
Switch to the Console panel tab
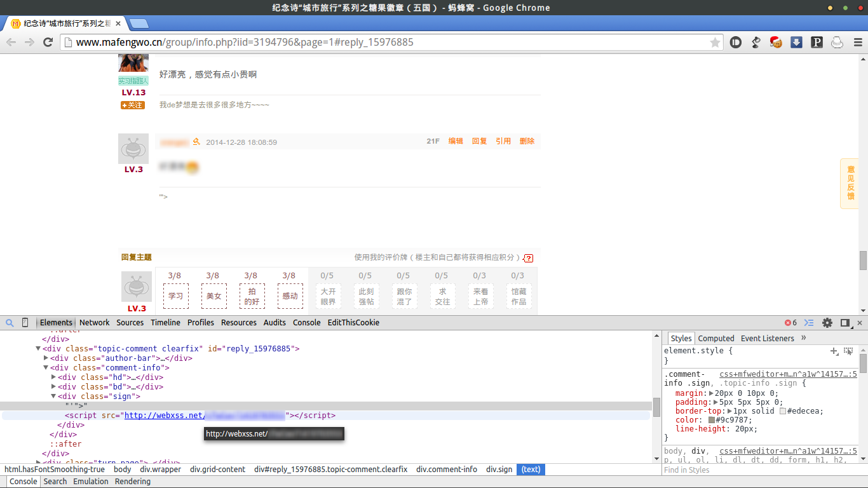click(307, 323)
